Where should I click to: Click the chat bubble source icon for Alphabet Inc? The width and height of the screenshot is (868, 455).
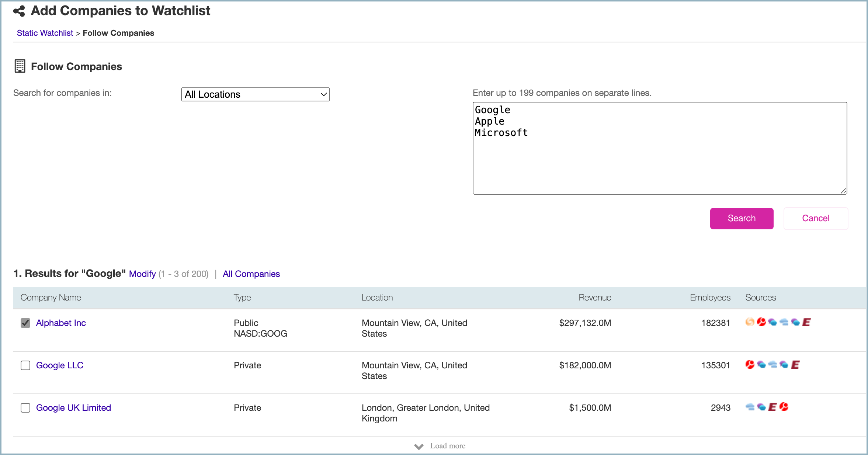click(x=772, y=322)
